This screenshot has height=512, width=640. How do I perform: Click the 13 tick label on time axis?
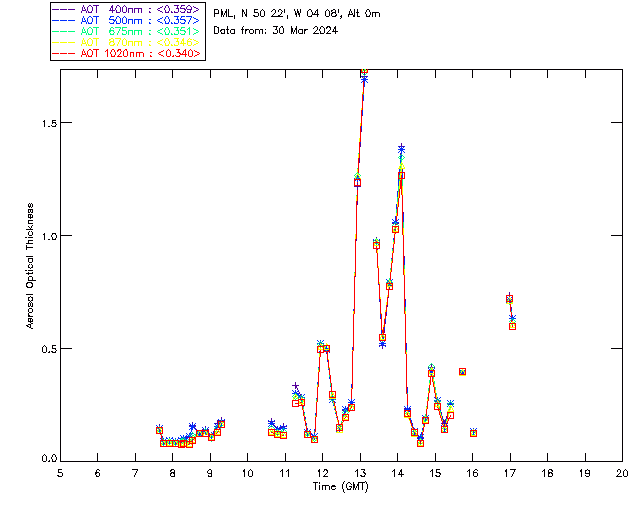(360, 472)
